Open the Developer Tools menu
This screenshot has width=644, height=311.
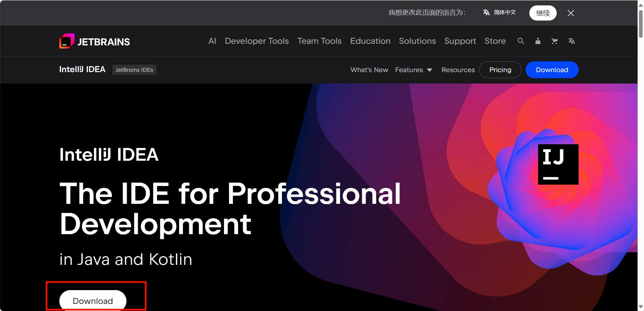(257, 41)
